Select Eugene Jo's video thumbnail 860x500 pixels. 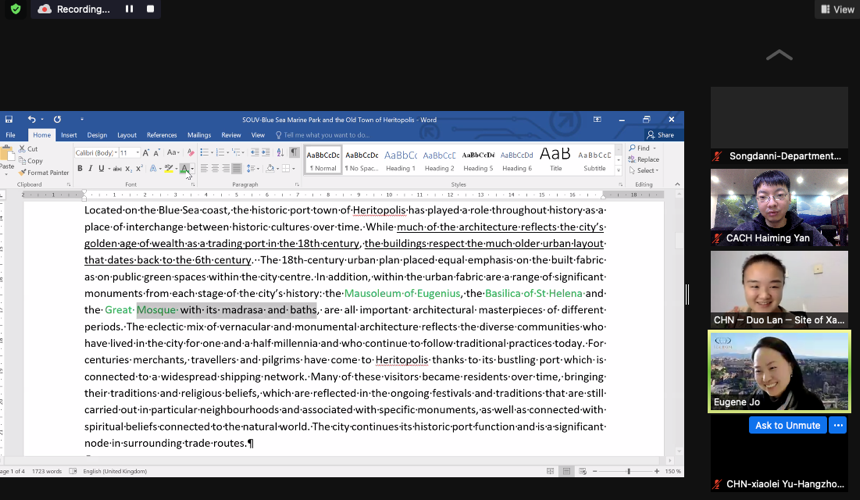(x=779, y=371)
